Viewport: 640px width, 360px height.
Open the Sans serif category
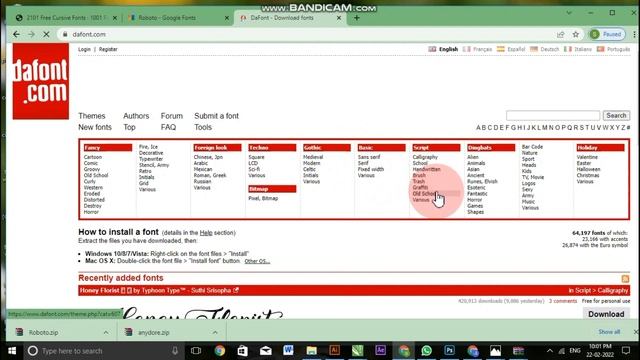point(369,157)
